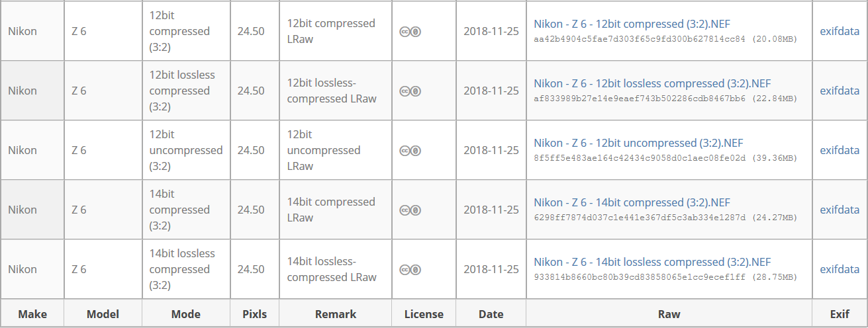Click CC0 license icon for 14bit lossless compressed row
The width and height of the screenshot is (868, 328).
click(x=410, y=269)
